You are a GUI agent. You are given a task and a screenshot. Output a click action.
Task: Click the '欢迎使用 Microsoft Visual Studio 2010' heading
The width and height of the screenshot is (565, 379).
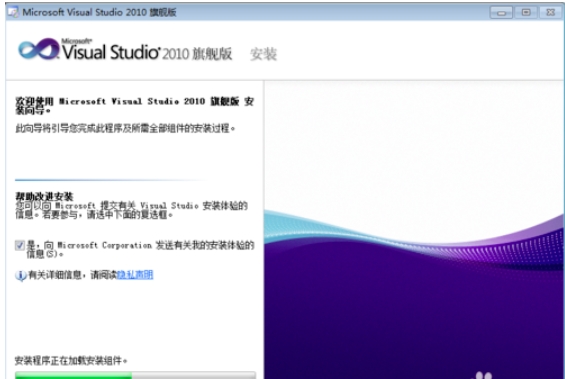134,106
